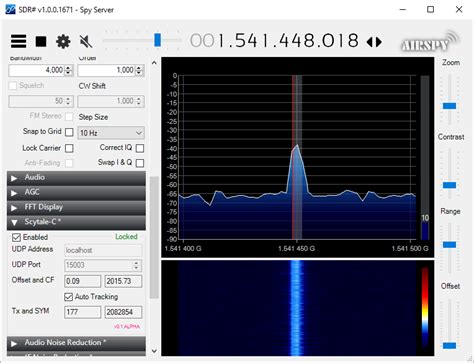Stop the radio with the square button

click(x=41, y=41)
